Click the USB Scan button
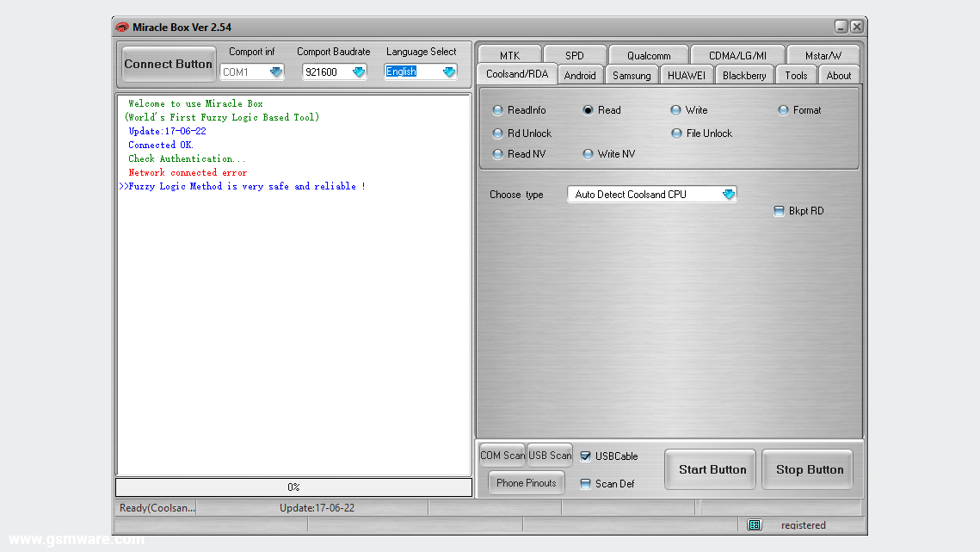The width and height of the screenshot is (980, 552). coord(550,456)
